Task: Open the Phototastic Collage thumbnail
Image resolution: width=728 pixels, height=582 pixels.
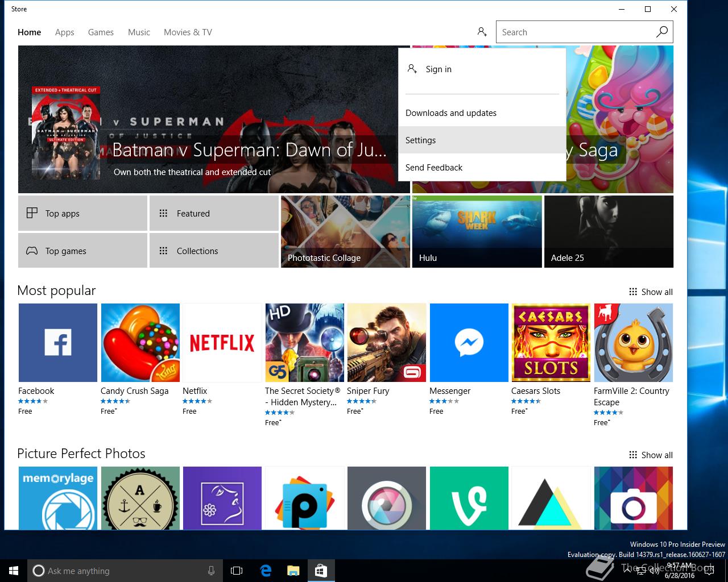Action: pos(345,231)
